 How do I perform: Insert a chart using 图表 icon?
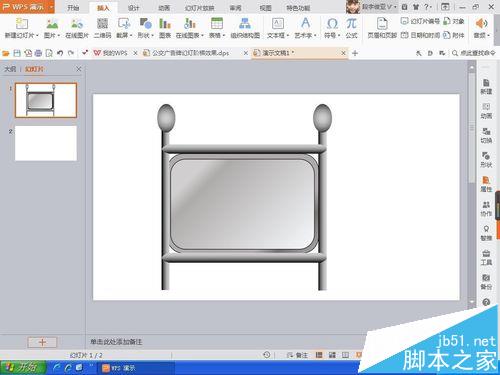(x=165, y=24)
